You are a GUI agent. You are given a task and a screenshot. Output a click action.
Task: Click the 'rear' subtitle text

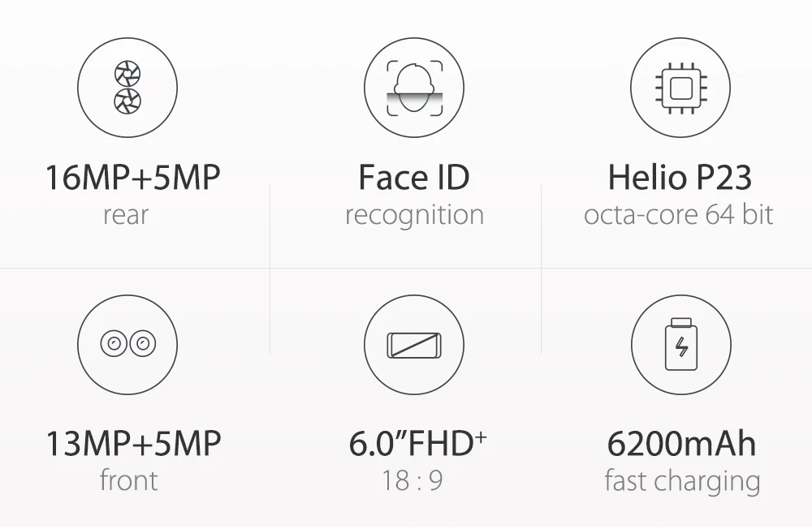pyautogui.click(x=126, y=215)
